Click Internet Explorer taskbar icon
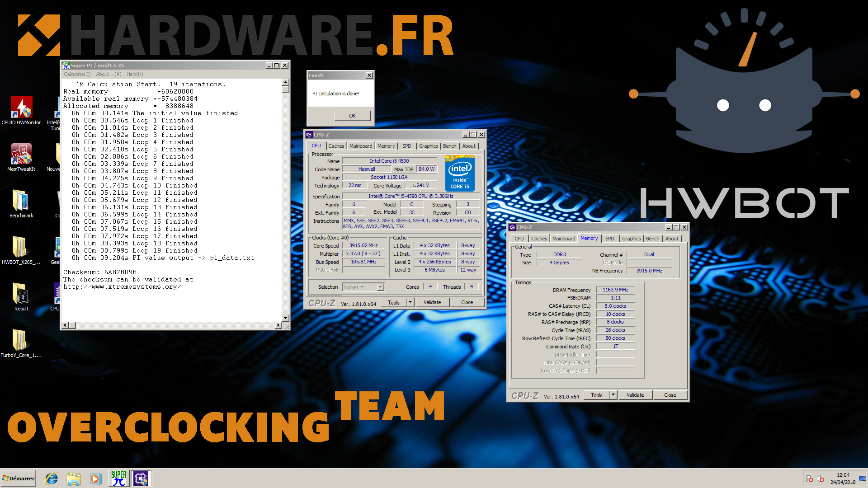Image resolution: width=868 pixels, height=488 pixels. 52,479
